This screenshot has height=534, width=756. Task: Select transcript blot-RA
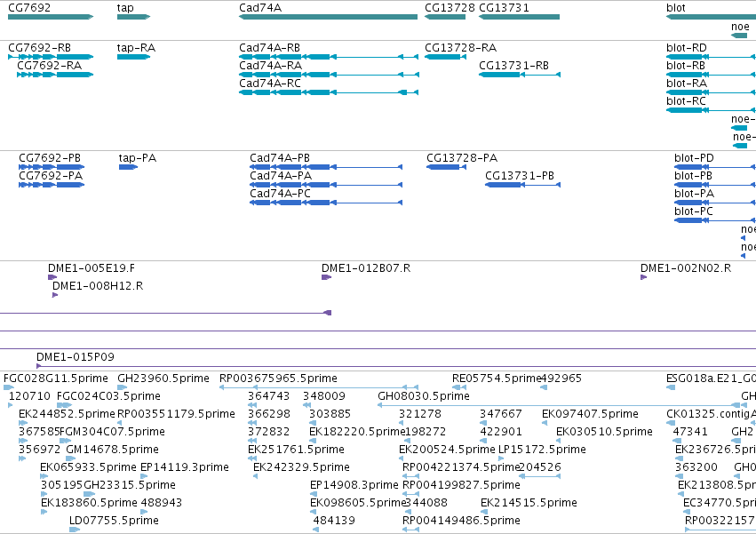pyautogui.click(x=712, y=92)
